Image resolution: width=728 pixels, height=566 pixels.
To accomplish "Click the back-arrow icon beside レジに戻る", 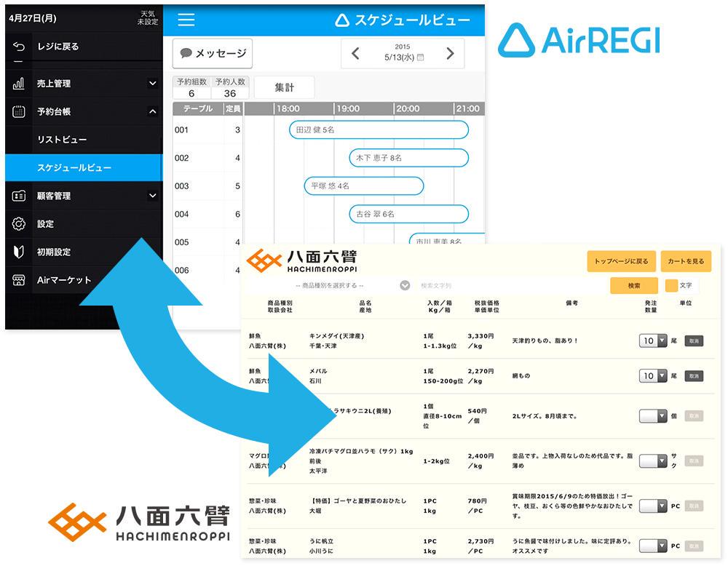I will (19, 47).
